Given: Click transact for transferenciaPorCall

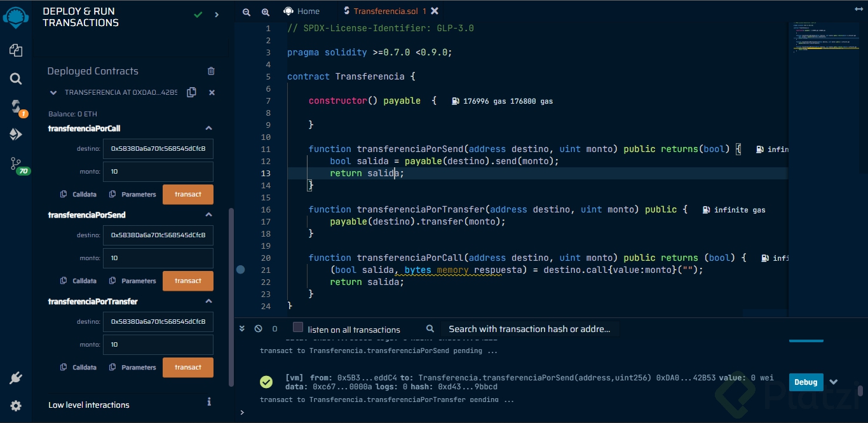Looking at the screenshot, I should pos(188,194).
